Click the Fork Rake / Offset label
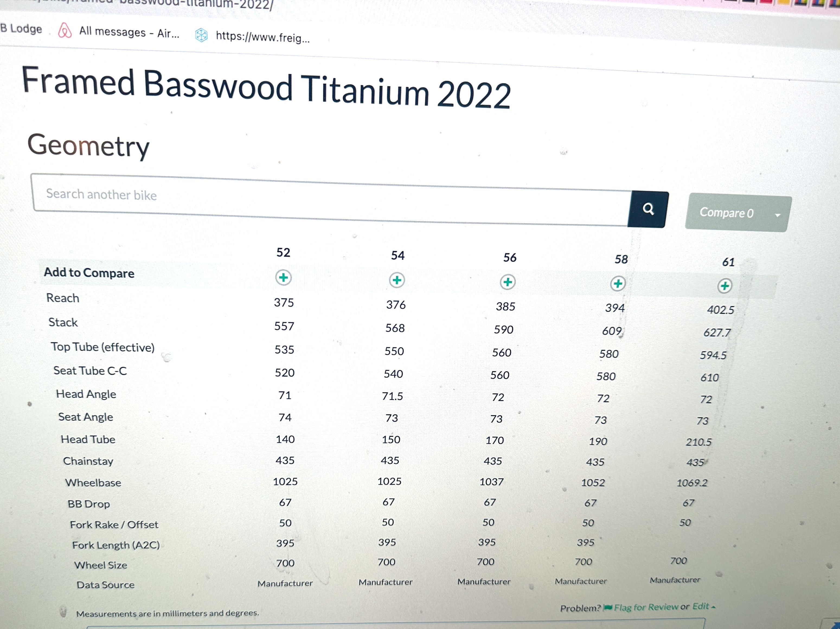840x629 pixels. (114, 525)
